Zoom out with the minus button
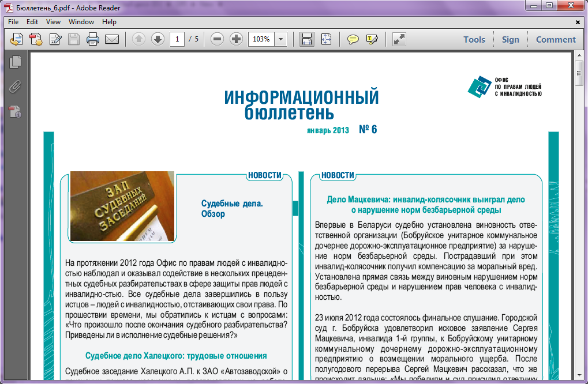The image size is (588, 384). (x=217, y=39)
